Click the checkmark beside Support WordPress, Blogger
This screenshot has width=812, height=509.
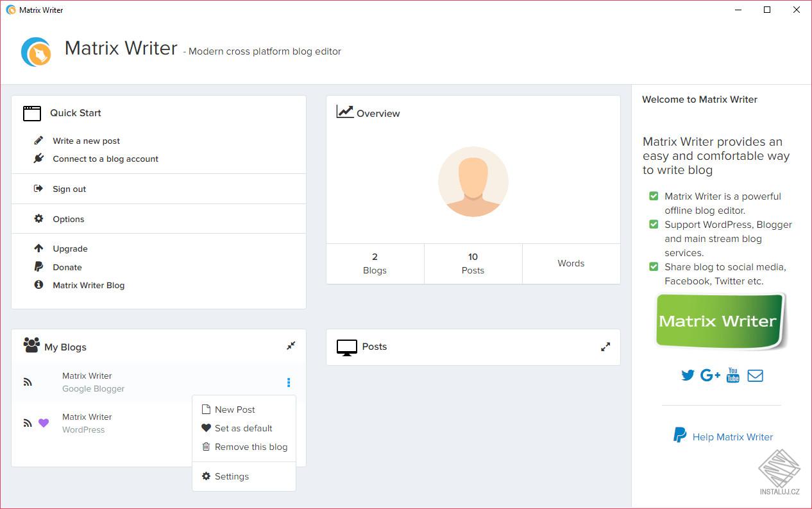pos(654,224)
